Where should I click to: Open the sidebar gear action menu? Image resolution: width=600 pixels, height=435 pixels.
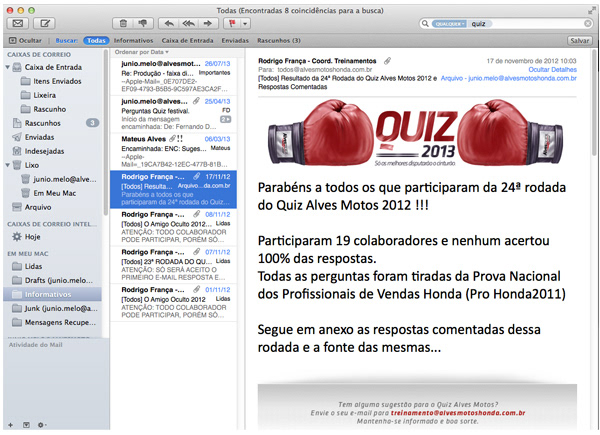(x=42, y=425)
